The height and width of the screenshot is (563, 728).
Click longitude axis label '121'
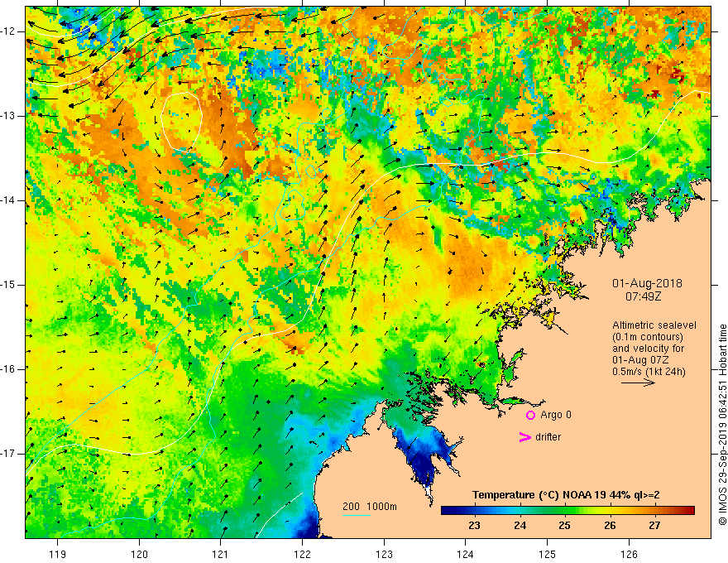coord(221,554)
